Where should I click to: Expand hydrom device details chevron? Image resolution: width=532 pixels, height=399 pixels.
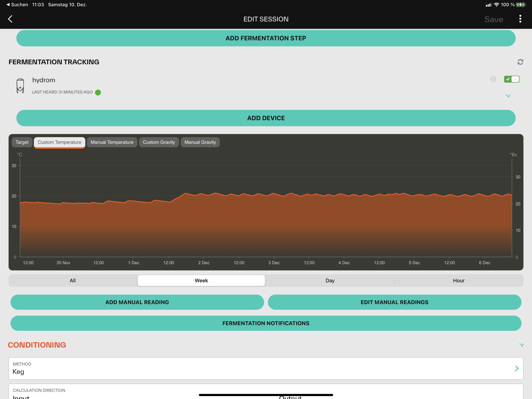click(x=508, y=96)
